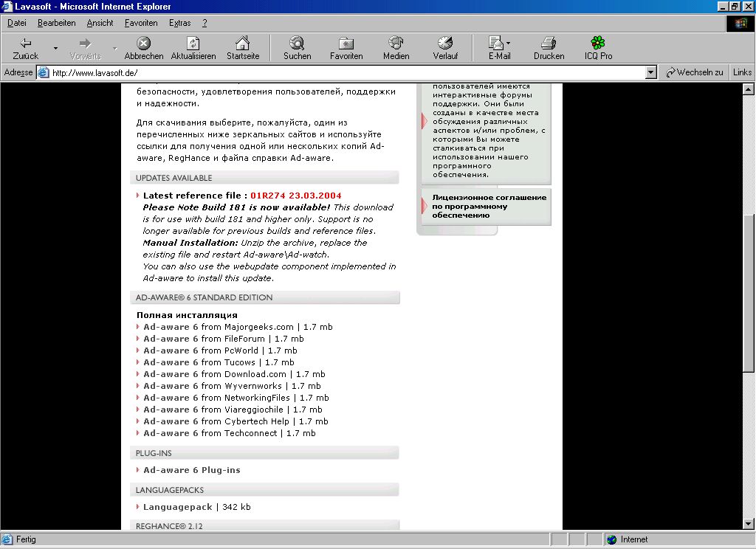Download Ad-aware 6 from Tucows

pyautogui.click(x=219, y=362)
